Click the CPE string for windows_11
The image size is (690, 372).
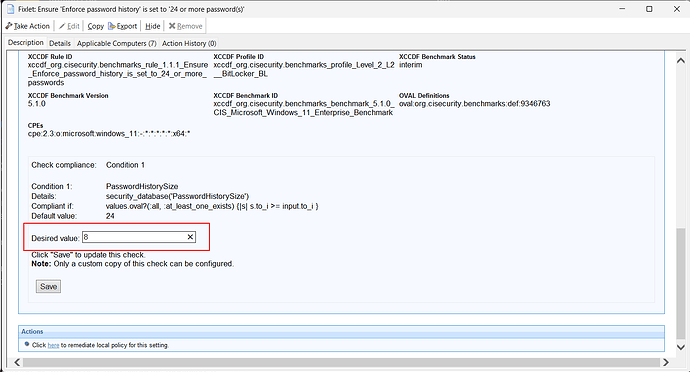109,134
